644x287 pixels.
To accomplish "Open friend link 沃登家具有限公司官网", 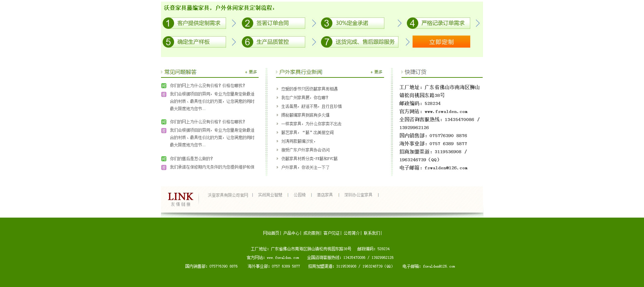I will coord(228,195).
